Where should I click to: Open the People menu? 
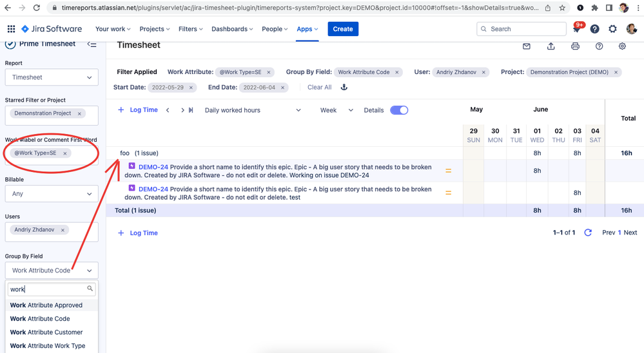275,29
